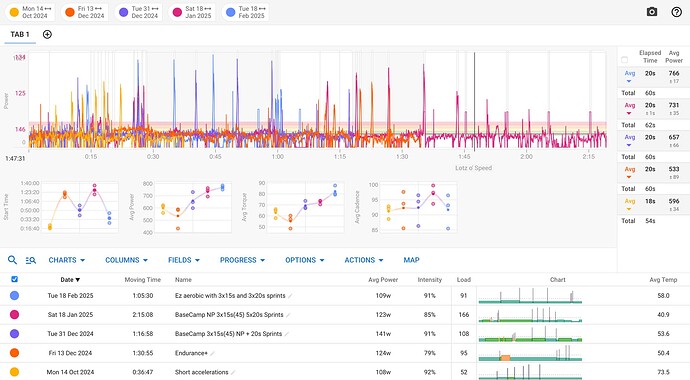Open the help question mark icon
The height and width of the screenshot is (380, 690).
click(x=676, y=12)
